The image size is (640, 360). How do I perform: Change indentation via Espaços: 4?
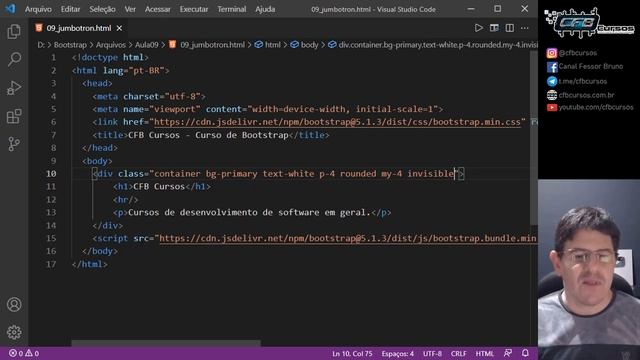pyautogui.click(x=398, y=353)
